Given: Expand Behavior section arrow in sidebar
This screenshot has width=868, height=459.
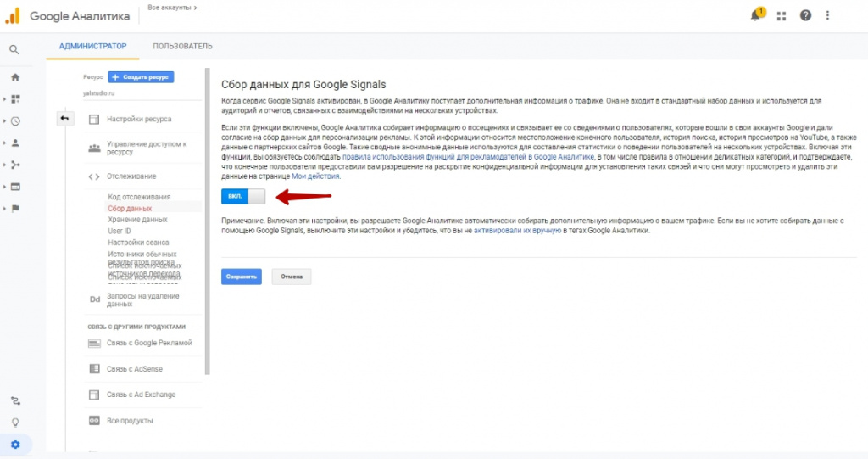Looking at the screenshot, I should (x=4, y=187).
